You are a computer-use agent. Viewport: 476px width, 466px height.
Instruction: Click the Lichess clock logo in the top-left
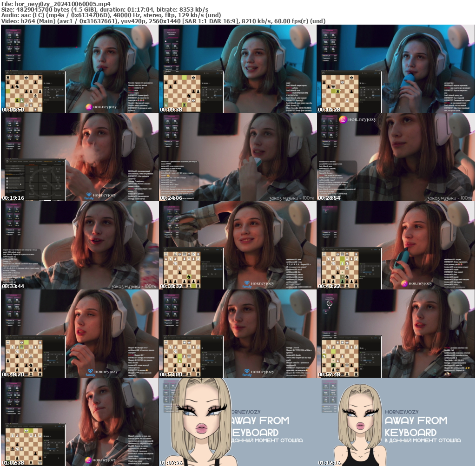pyautogui.click(x=7, y=73)
